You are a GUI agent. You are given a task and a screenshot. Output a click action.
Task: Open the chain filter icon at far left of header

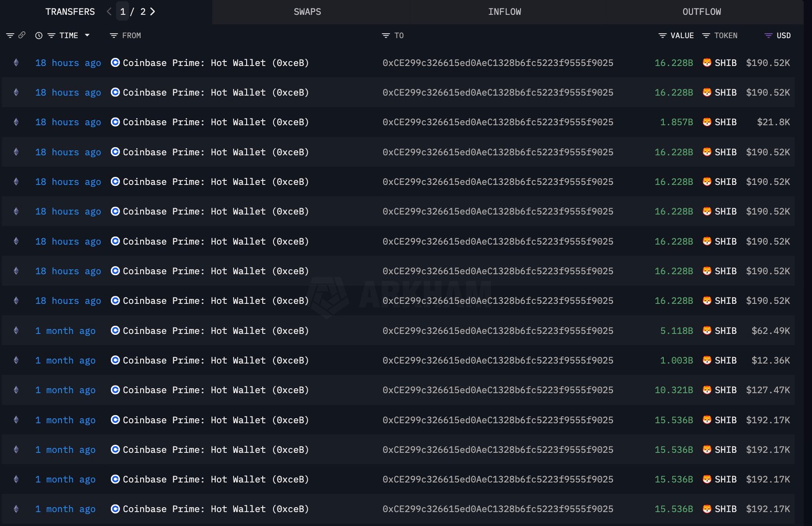coord(10,35)
